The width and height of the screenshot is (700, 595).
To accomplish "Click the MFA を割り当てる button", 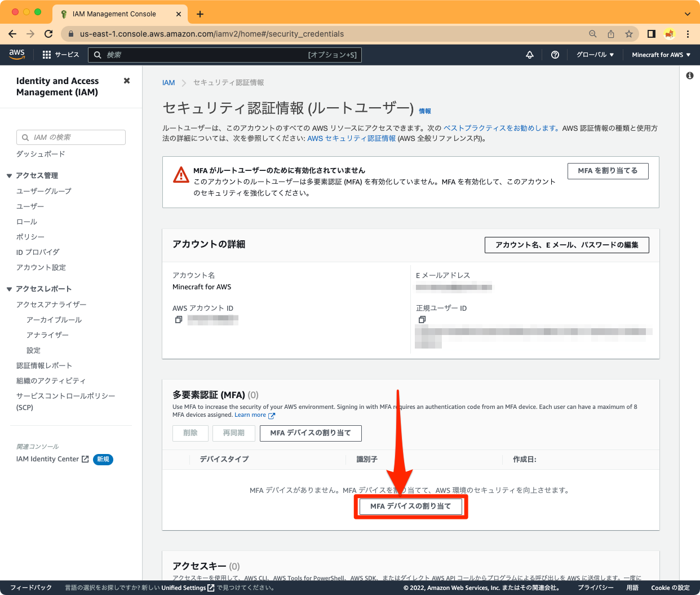I will 608,171.
